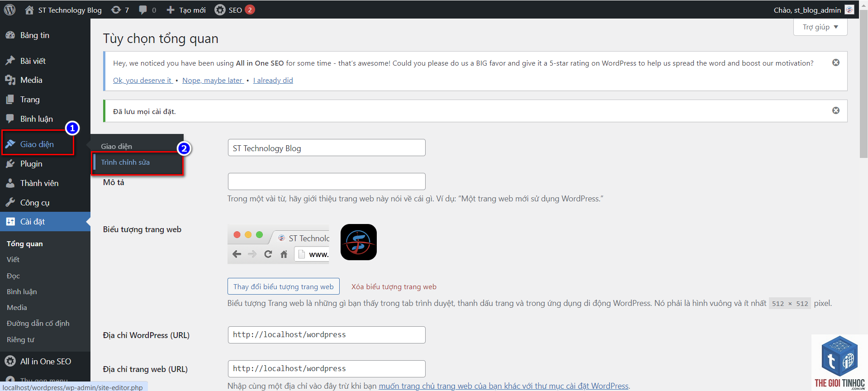Open the ST Technology Blog home icon
868x391 pixels.
(29, 10)
